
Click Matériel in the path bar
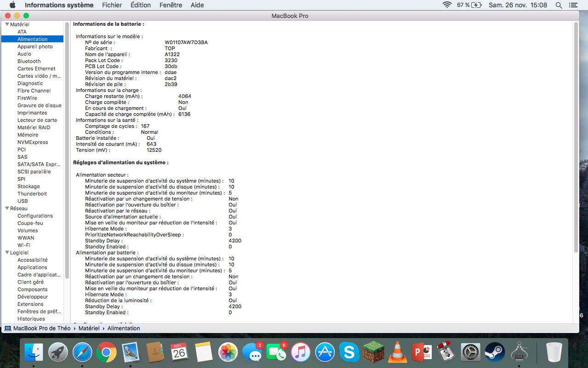tap(89, 328)
